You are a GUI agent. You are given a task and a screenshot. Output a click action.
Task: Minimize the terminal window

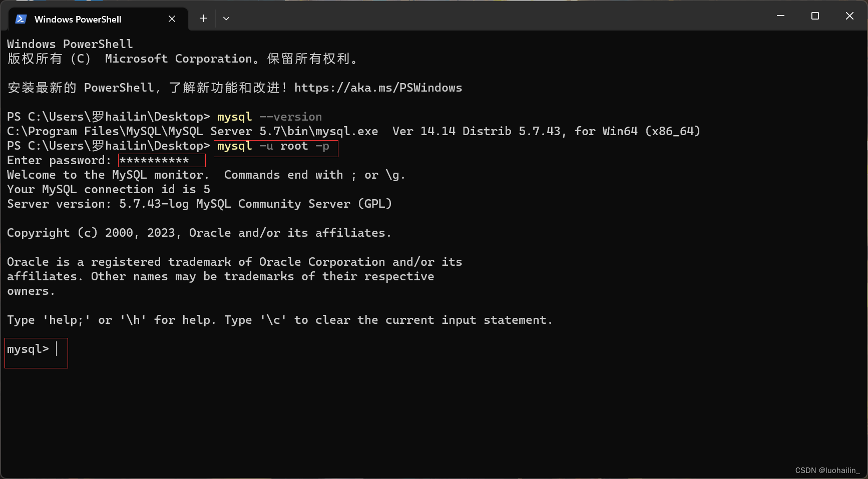(x=780, y=16)
